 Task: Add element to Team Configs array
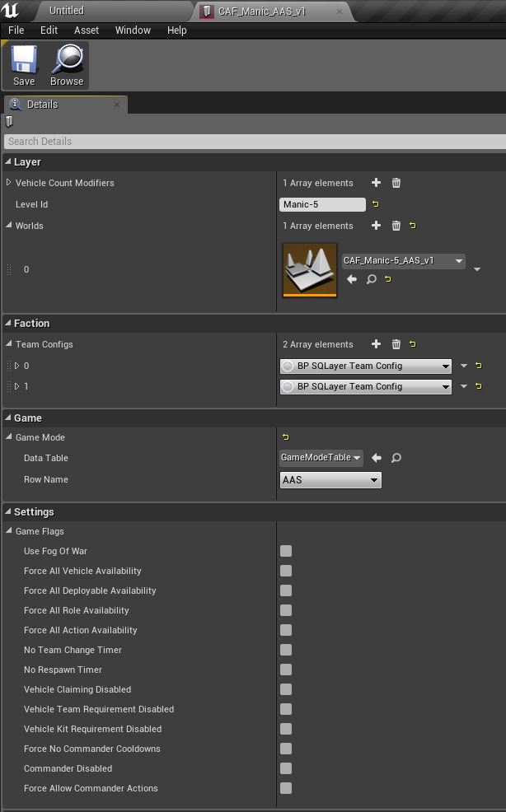tap(376, 344)
